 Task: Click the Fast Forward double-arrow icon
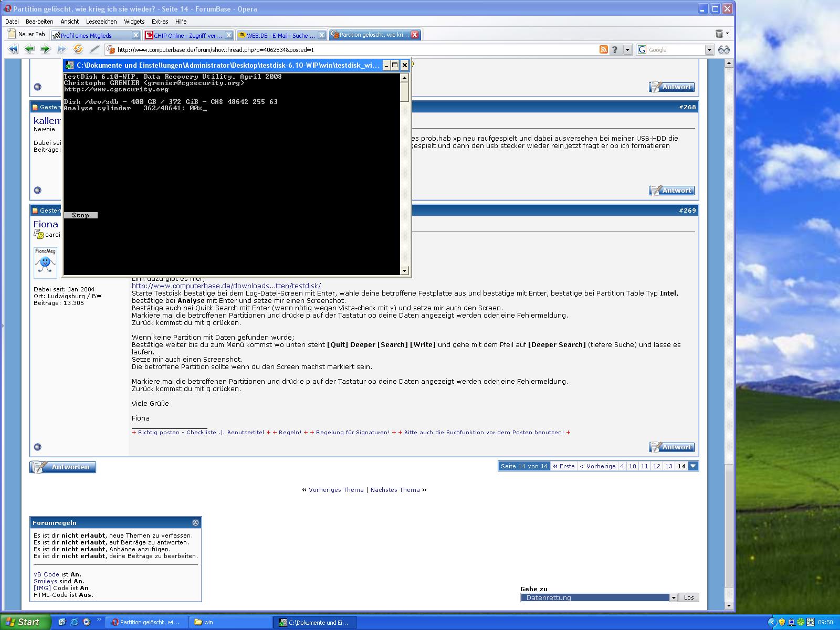pyautogui.click(x=61, y=49)
